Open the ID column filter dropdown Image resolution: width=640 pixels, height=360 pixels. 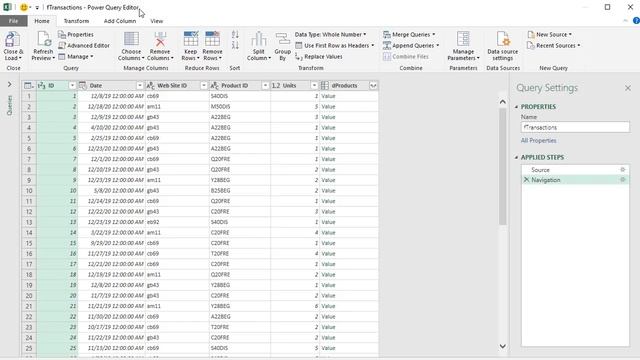point(72,85)
